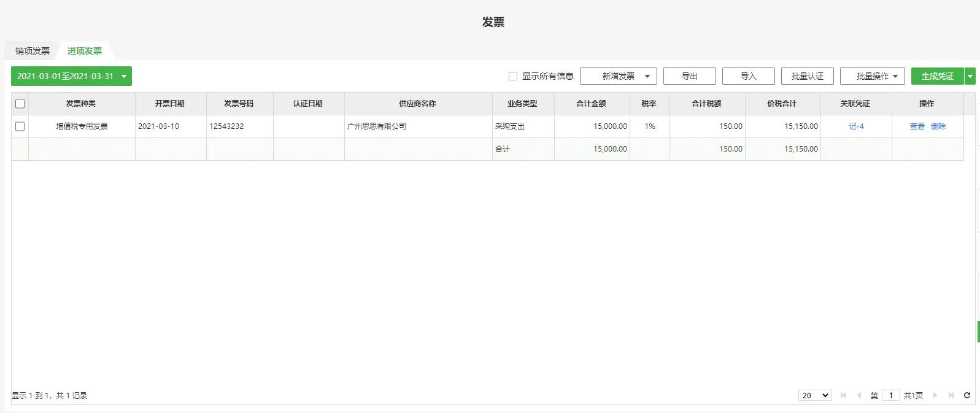Go to the next page icon

(x=935, y=395)
